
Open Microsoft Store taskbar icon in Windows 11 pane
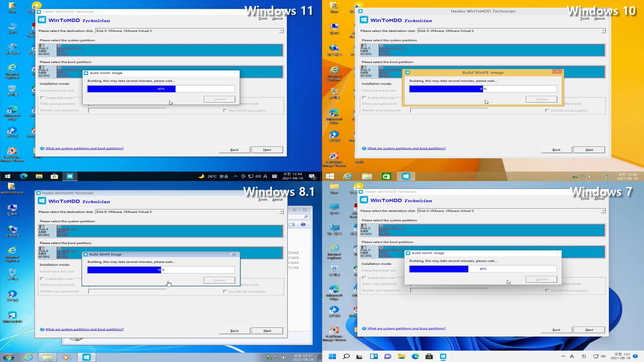[54, 176]
